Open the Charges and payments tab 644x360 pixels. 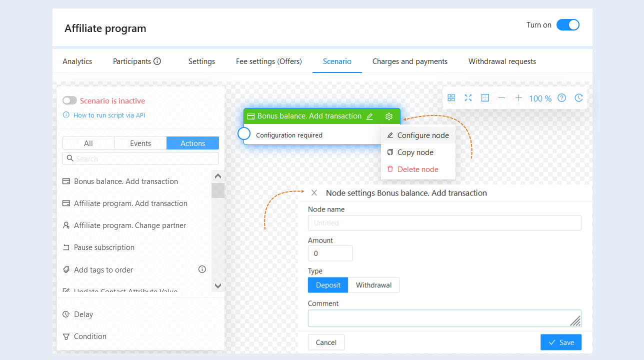click(x=410, y=61)
